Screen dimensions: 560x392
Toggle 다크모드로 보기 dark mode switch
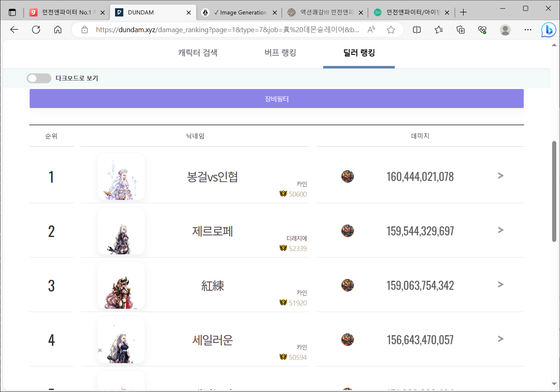pos(39,78)
